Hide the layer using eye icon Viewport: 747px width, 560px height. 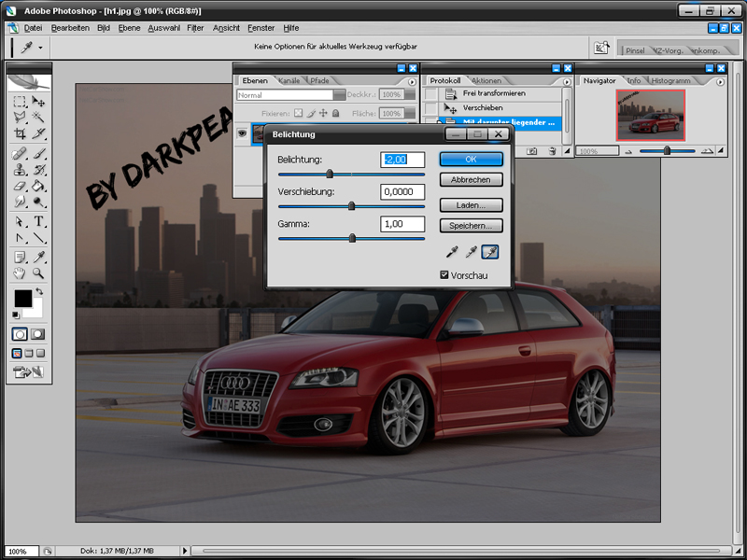[242, 133]
